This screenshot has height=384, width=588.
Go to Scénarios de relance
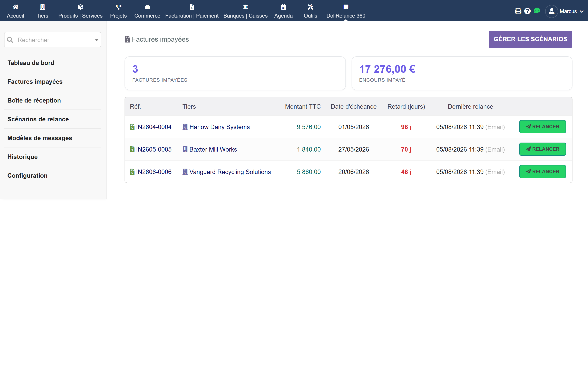pyautogui.click(x=38, y=119)
